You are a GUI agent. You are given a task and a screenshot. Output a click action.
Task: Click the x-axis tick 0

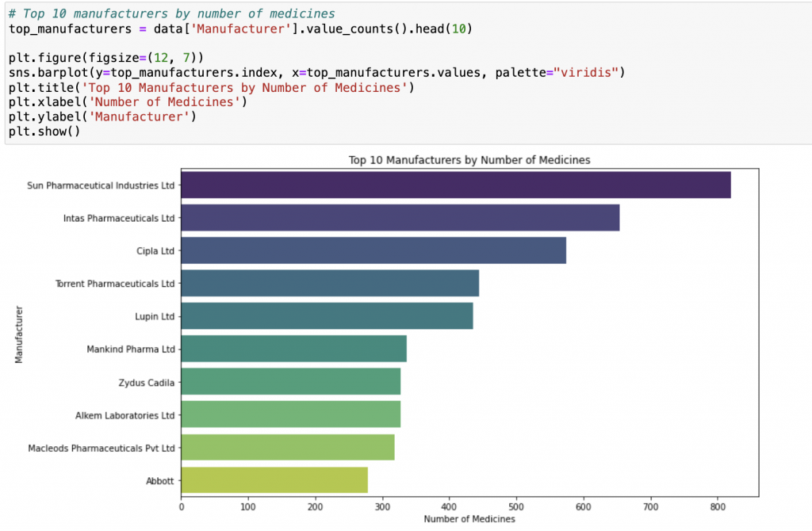pyautogui.click(x=182, y=507)
